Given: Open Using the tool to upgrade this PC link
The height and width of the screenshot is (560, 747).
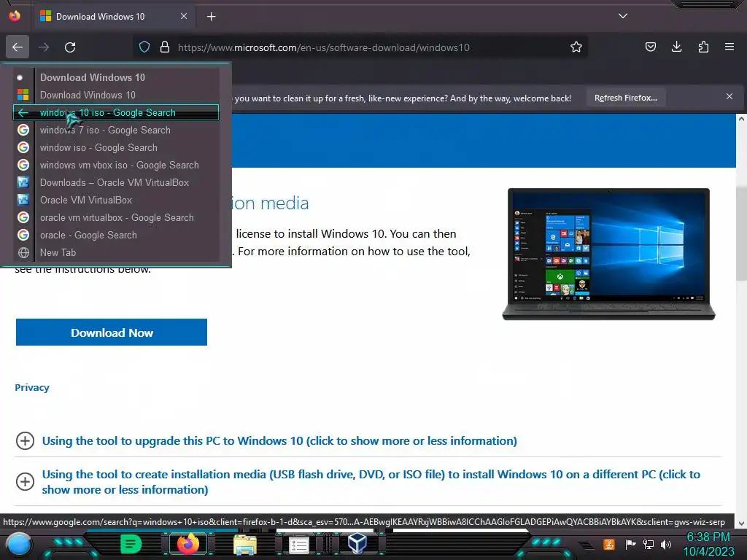Looking at the screenshot, I should pyautogui.click(x=279, y=441).
